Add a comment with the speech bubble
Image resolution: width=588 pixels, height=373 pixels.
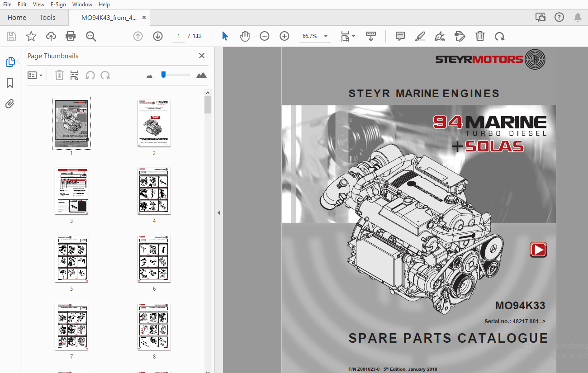pyautogui.click(x=400, y=36)
